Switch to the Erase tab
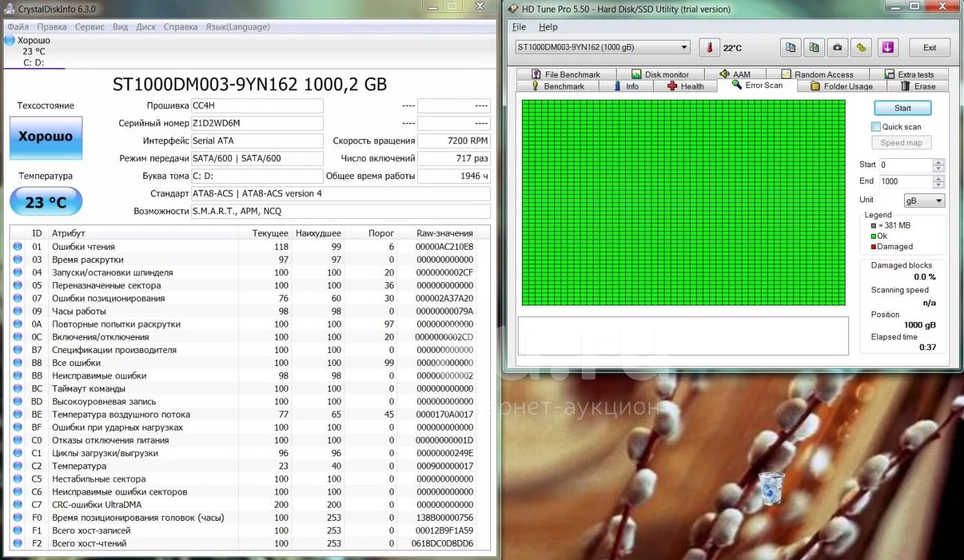The image size is (964, 560). tap(917, 86)
